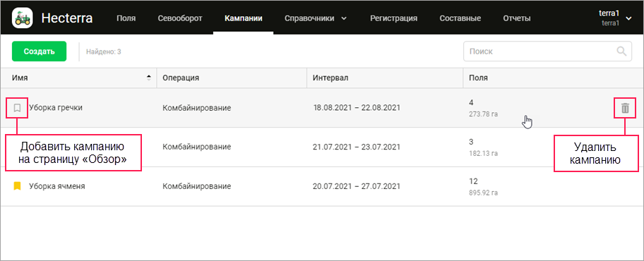Image resolution: width=644 pixels, height=261 pixels.
Task: Click the Операция column header
Action: tap(181, 78)
